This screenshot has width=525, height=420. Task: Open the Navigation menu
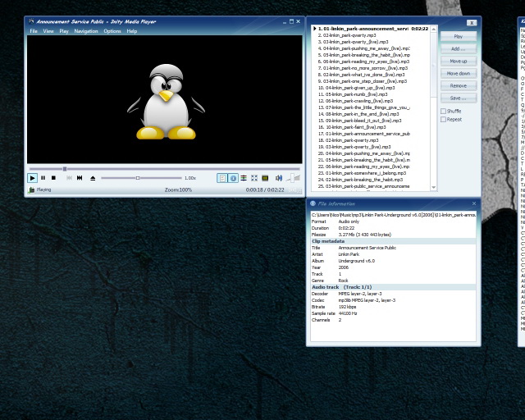[86, 31]
